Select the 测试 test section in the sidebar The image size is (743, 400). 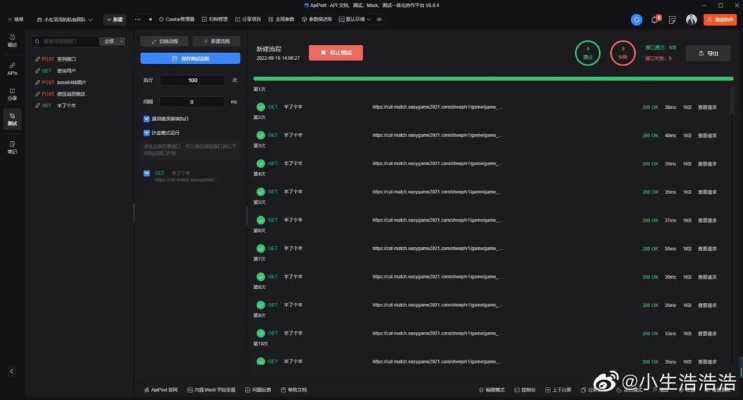point(12,119)
